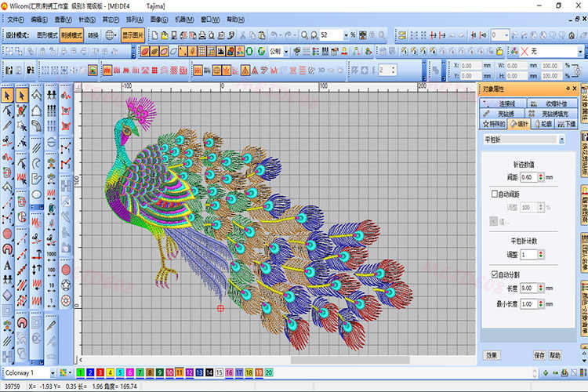Screen dimensions: 588x392
Task: Switch to the 轮廓 tab in properties panel
Action: pos(544,124)
